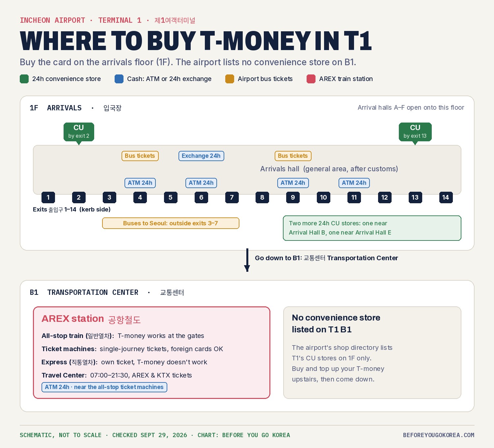Click Bus tickets label above exit 4
Viewport: 494px width, 448px height.
click(x=140, y=156)
